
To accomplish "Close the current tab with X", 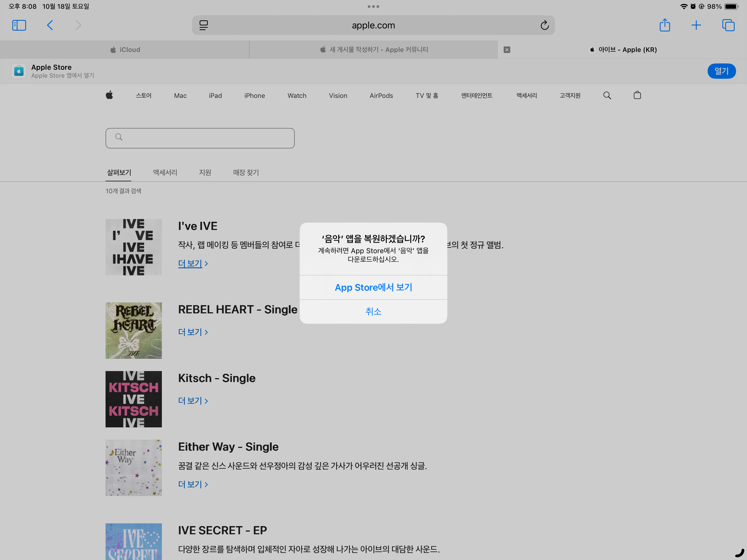I will pyautogui.click(x=507, y=50).
